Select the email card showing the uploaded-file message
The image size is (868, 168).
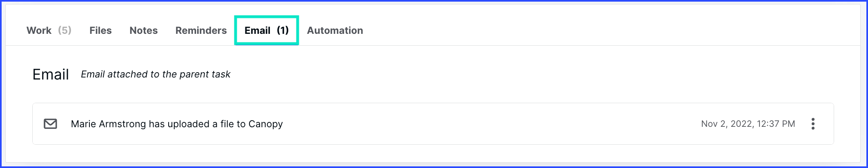(433, 124)
